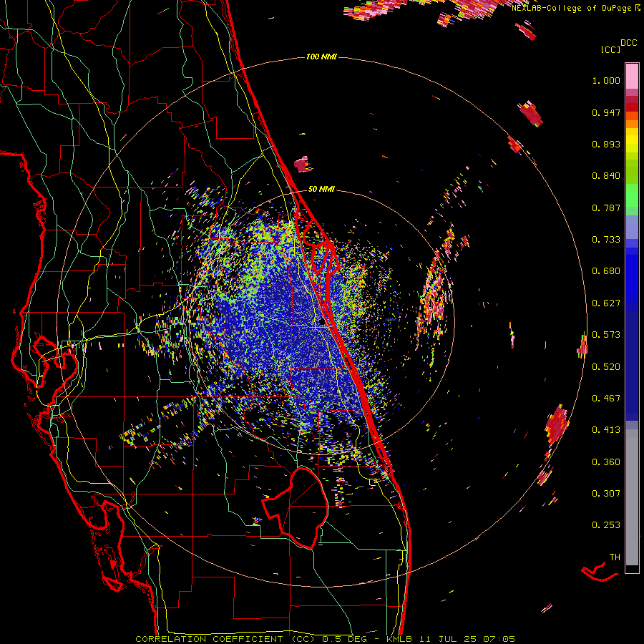The image size is (644, 644).
Task: Click the bright green color band in legend
Action: coord(632,195)
